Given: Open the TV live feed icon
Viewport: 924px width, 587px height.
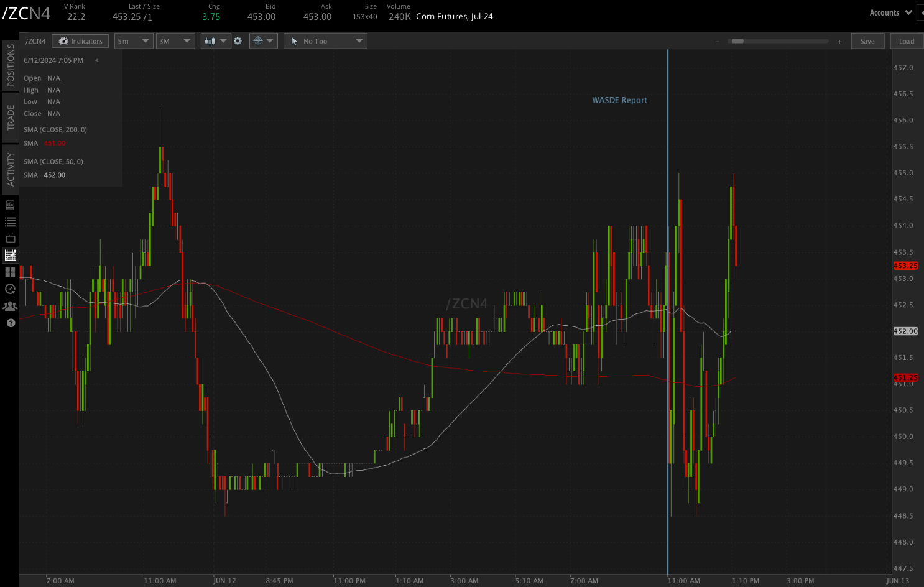Looking at the screenshot, I should (x=10, y=238).
